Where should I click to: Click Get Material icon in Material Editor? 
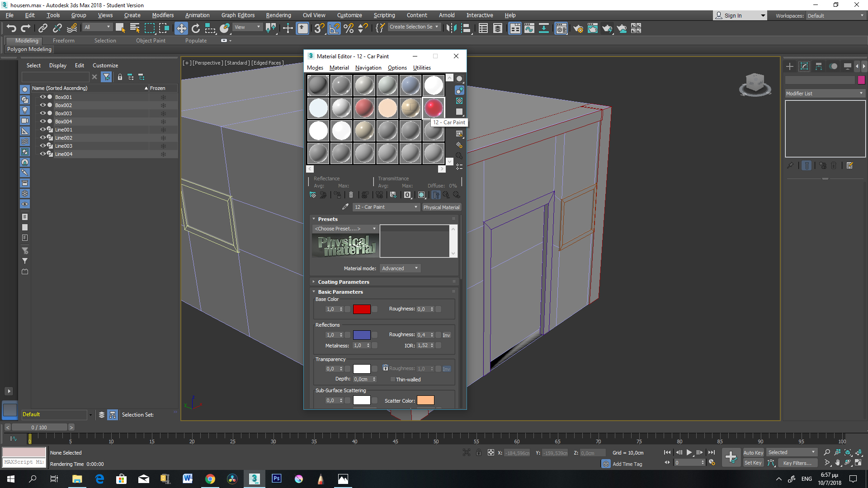(x=313, y=195)
